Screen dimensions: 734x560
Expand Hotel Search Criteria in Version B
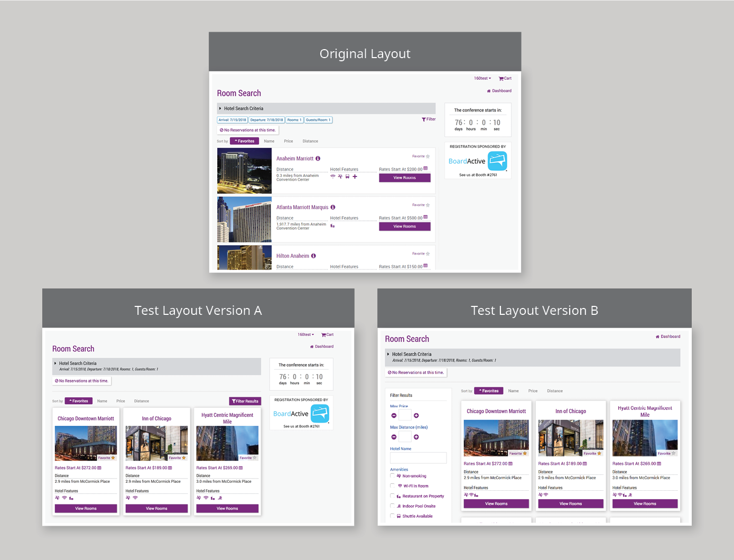point(533,357)
